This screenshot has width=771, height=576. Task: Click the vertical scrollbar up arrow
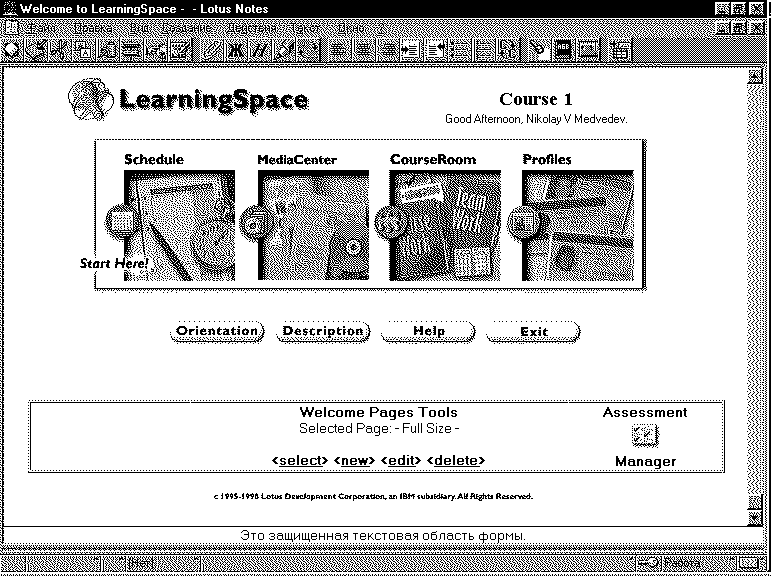pyautogui.click(x=755, y=76)
